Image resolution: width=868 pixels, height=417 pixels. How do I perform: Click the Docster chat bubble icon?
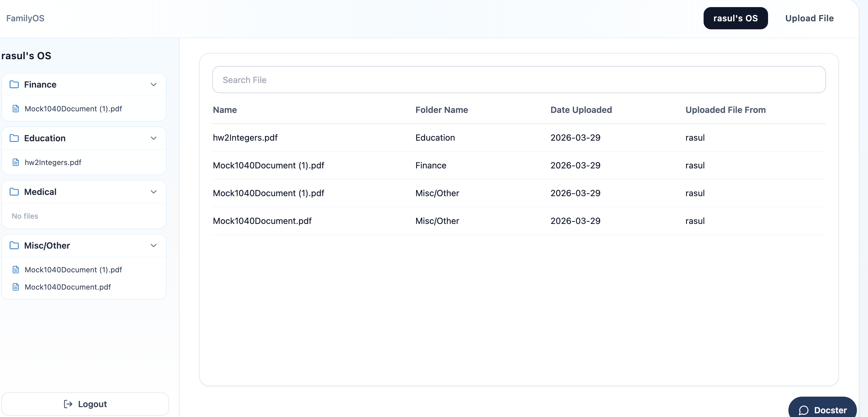803,410
